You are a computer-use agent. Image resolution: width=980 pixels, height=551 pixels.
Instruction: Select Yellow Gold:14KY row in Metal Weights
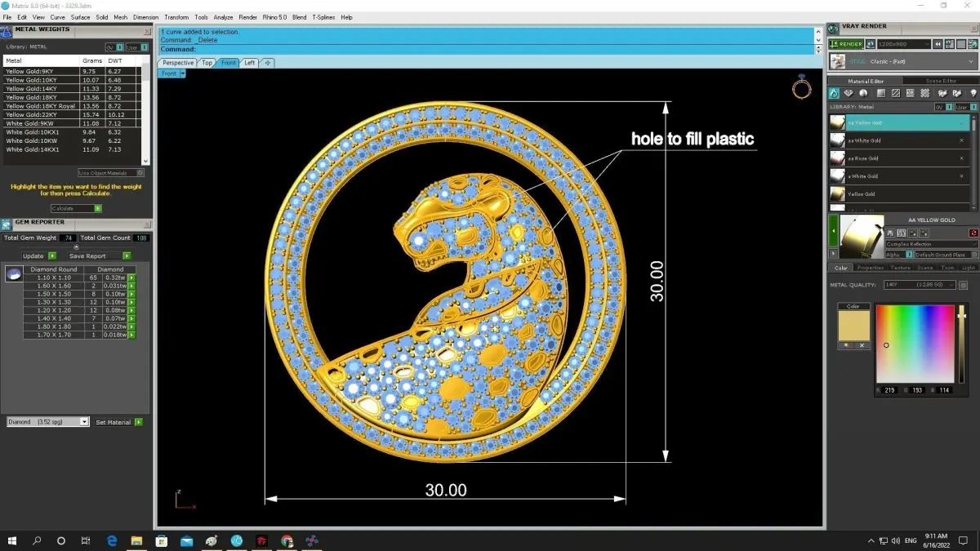point(73,89)
